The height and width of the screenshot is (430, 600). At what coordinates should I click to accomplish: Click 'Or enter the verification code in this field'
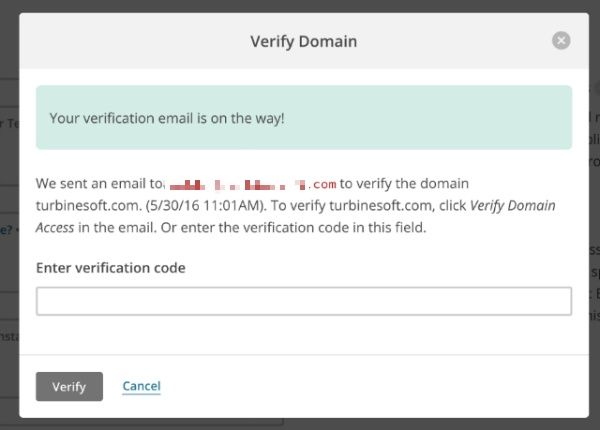point(293,228)
